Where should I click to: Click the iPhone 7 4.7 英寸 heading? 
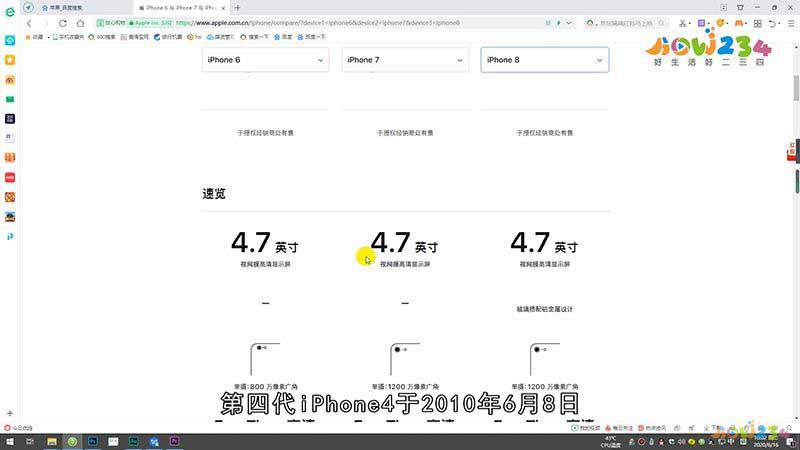[x=404, y=243]
